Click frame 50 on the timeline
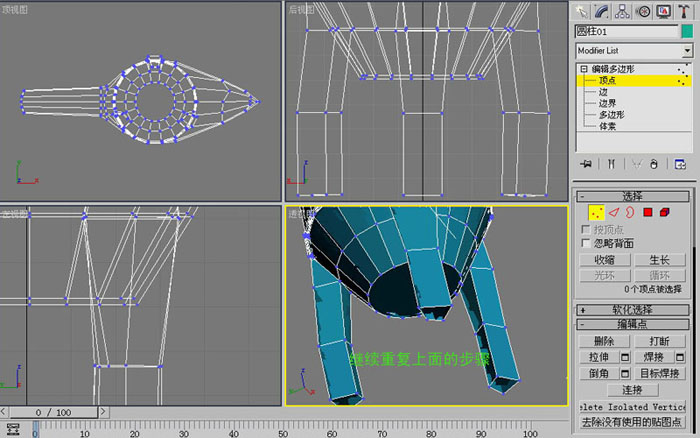The image size is (700, 438). click(283, 434)
